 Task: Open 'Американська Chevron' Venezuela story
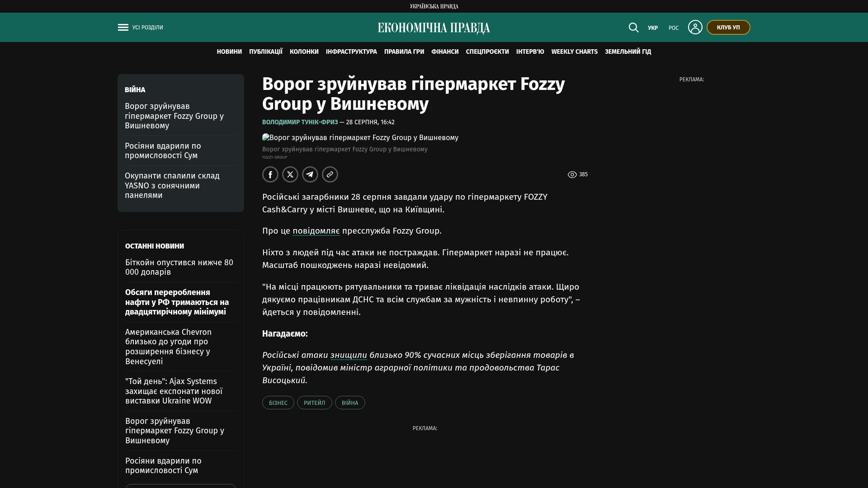click(168, 347)
